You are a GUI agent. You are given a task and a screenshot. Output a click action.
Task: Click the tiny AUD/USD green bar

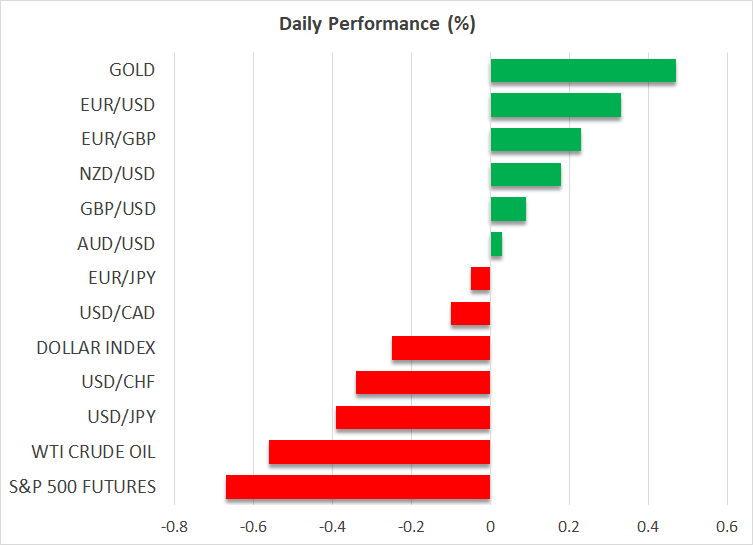(x=496, y=244)
